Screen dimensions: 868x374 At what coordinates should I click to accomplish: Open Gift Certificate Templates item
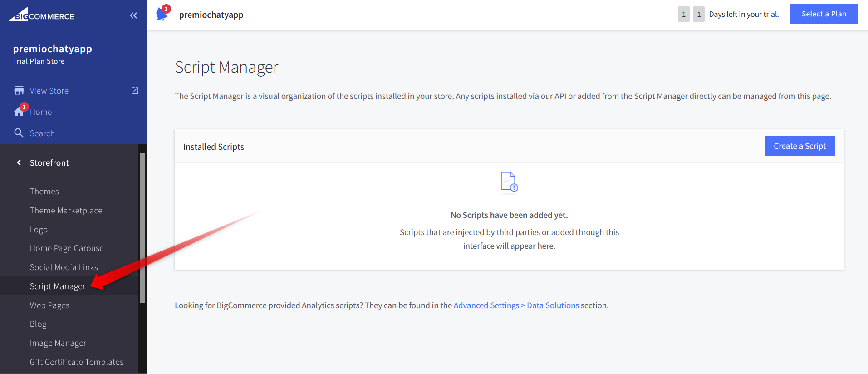point(77,362)
